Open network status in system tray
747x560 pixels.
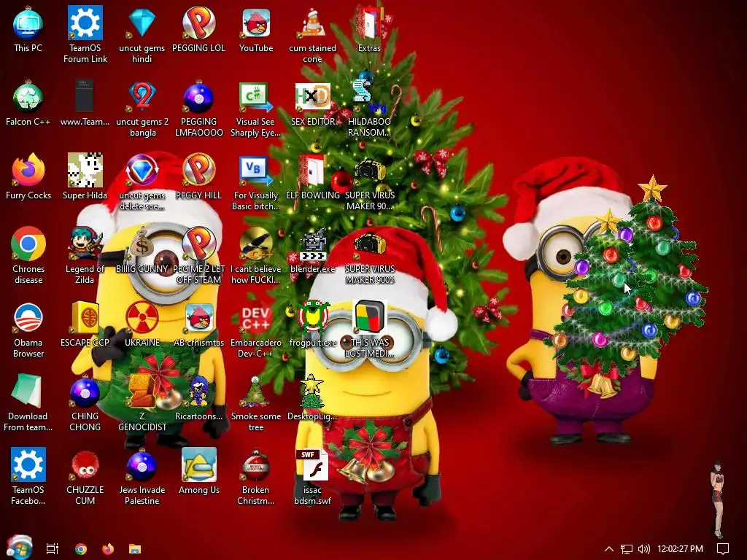(x=627, y=549)
